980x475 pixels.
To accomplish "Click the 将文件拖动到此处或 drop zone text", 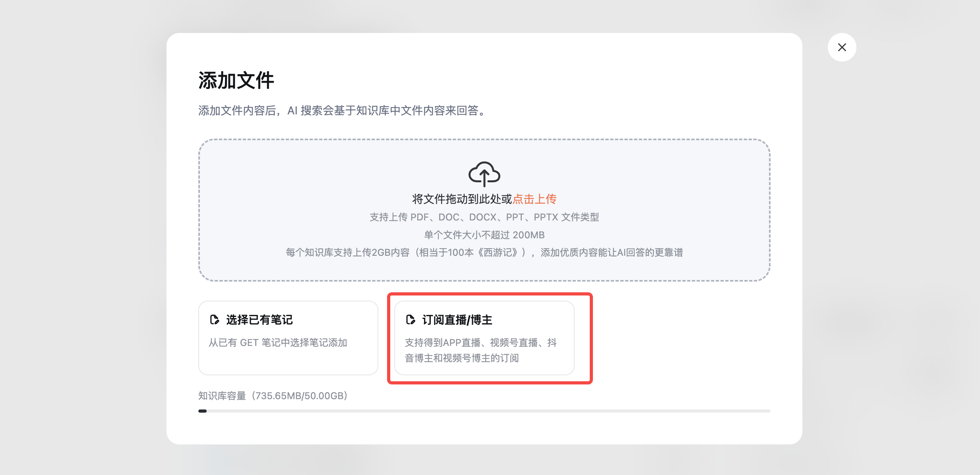I will (462, 199).
